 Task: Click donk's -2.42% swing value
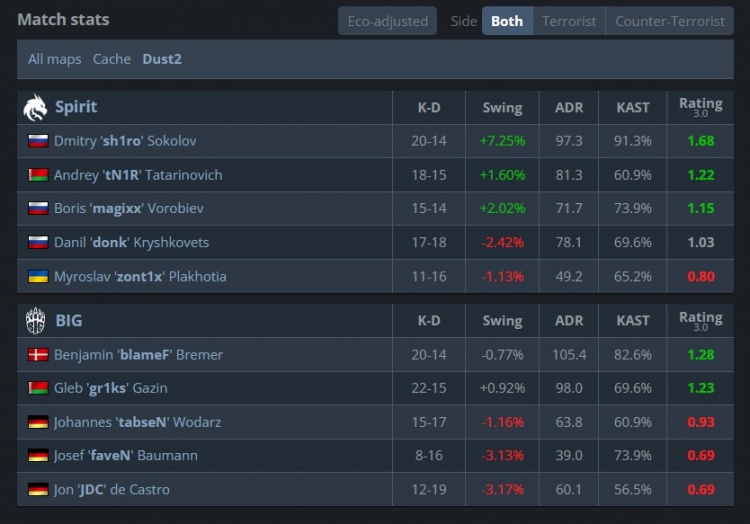(502, 242)
